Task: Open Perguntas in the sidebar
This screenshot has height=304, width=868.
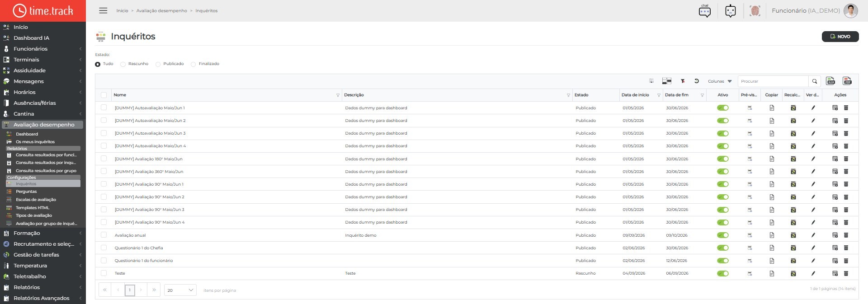Action: click(x=26, y=192)
